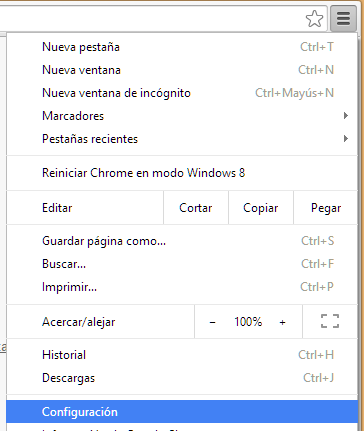Viewport: 364px width, 431px height.
Task: Click the Copiar button
Action: coord(261,208)
